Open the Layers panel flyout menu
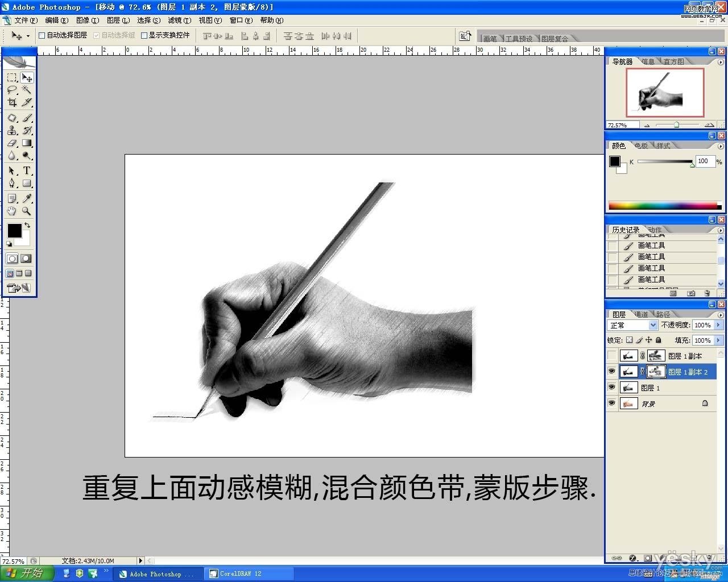The height and width of the screenshot is (582, 728). click(x=721, y=314)
